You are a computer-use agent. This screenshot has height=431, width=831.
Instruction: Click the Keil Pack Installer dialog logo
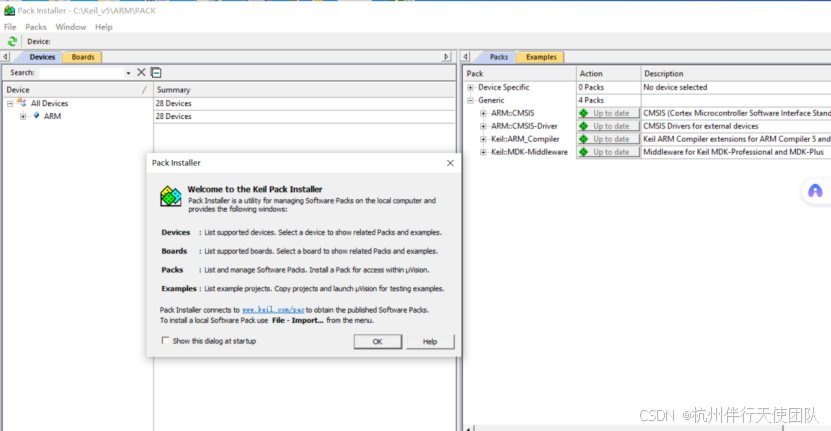(x=171, y=196)
